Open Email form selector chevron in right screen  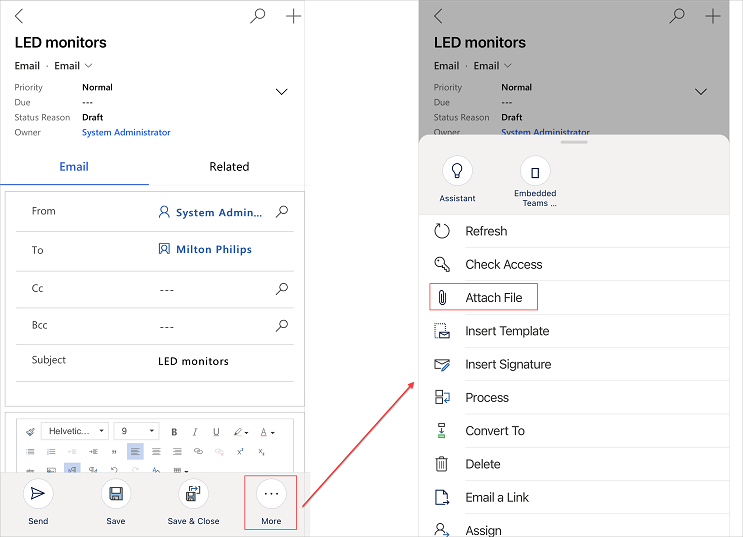pos(507,65)
